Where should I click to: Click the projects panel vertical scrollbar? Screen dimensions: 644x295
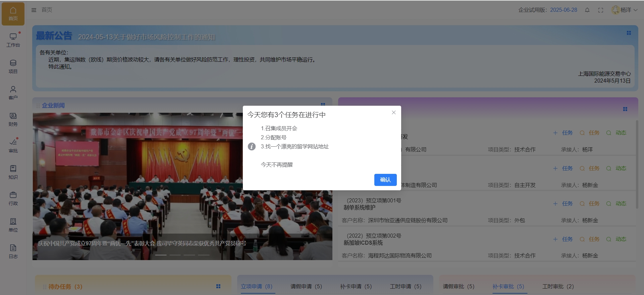click(637, 164)
